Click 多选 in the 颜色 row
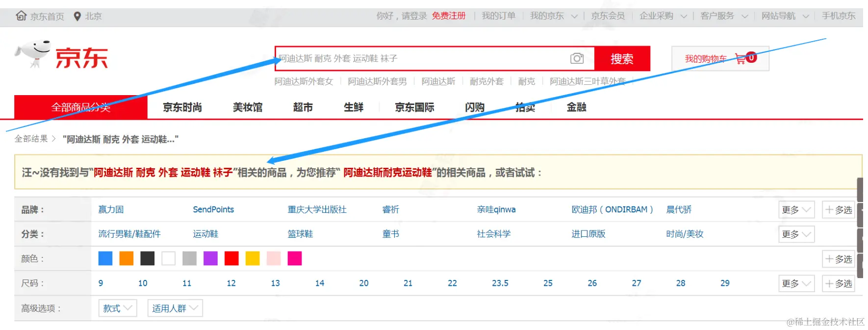Image resolution: width=868 pixels, height=330 pixels. click(839, 259)
